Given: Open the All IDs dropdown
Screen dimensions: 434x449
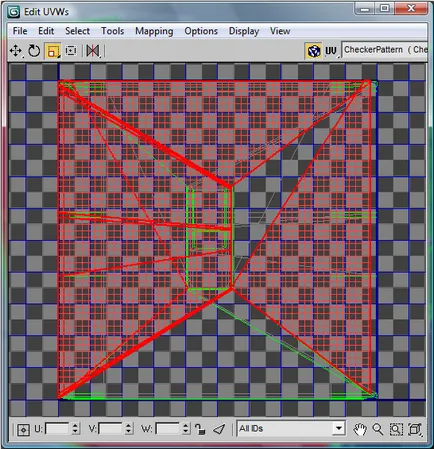Looking at the screenshot, I should click(291, 429).
